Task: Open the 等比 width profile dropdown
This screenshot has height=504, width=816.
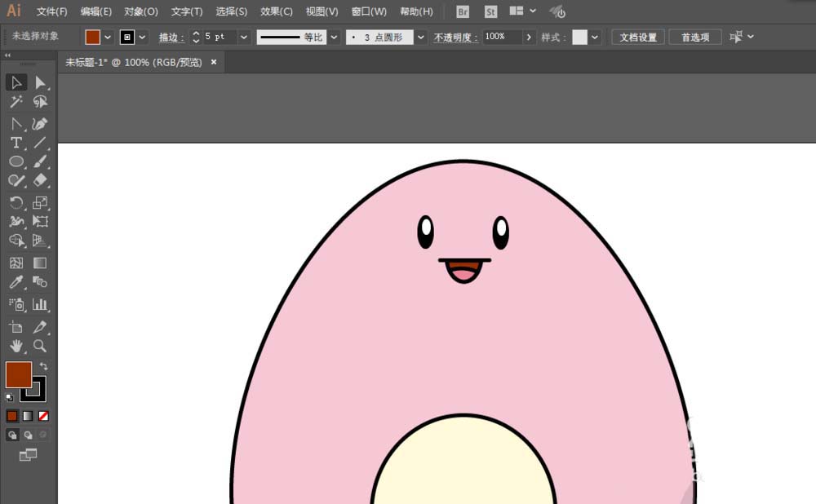Action: click(334, 38)
